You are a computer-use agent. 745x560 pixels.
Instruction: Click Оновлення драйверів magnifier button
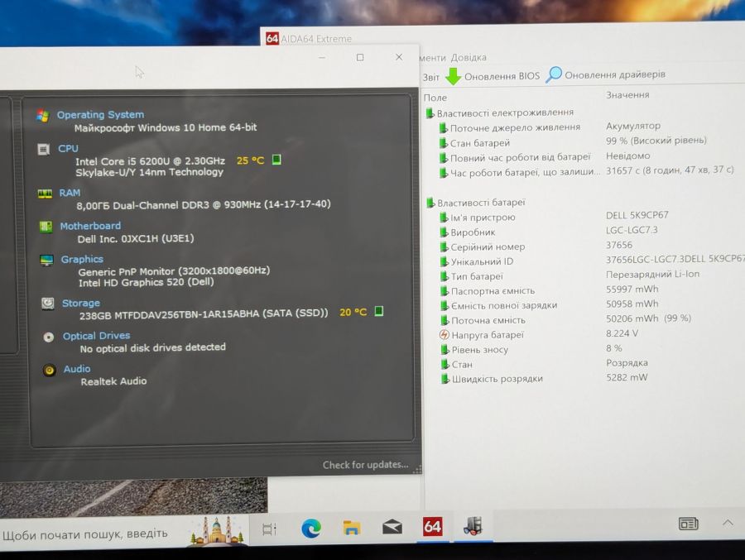tap(605, 74)
